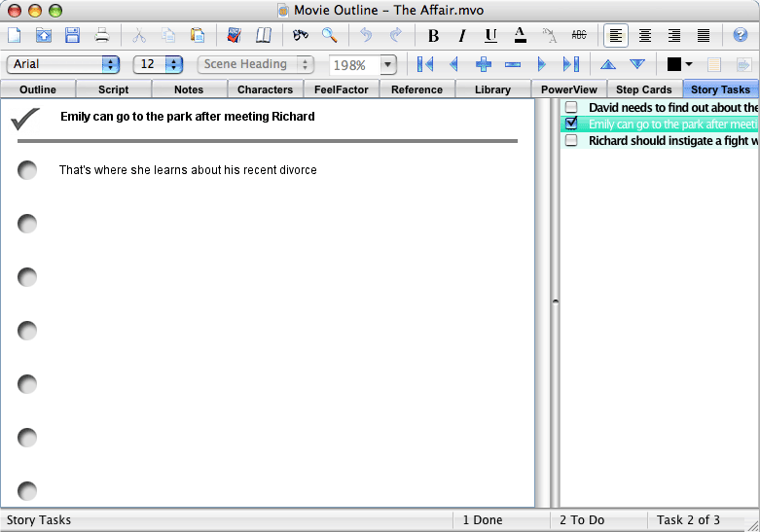This screenshot has height=532, width=760.
Task: Open the Characters tab
Action: click(265, 89)
